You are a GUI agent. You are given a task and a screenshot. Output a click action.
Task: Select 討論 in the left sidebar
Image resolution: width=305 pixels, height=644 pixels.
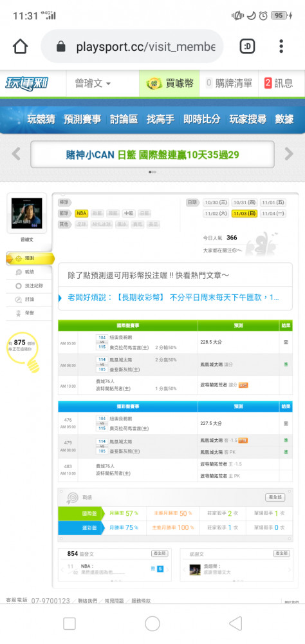(29, 300)
